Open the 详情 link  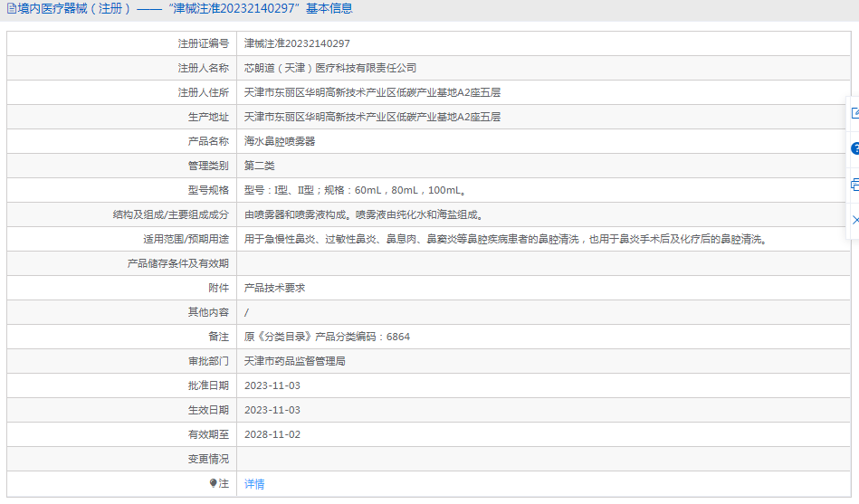click(254, 484)
